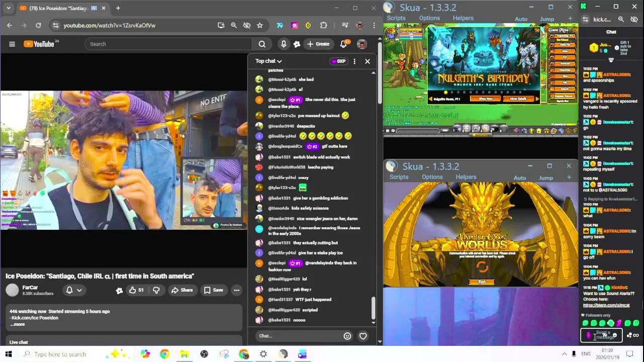Screen dimensions: 644x362
Task: Bookmark this page with star icon
Action: click(x=260, y=25)
